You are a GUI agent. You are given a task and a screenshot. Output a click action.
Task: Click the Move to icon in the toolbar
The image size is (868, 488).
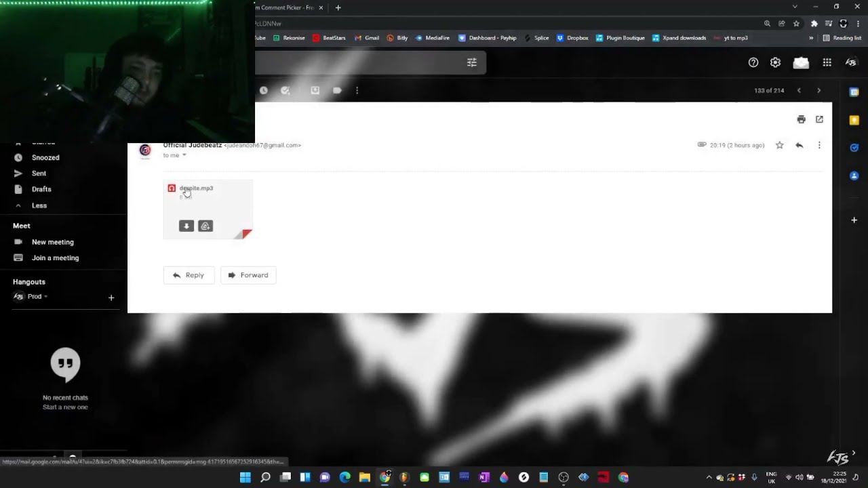(x=315, y=90)
